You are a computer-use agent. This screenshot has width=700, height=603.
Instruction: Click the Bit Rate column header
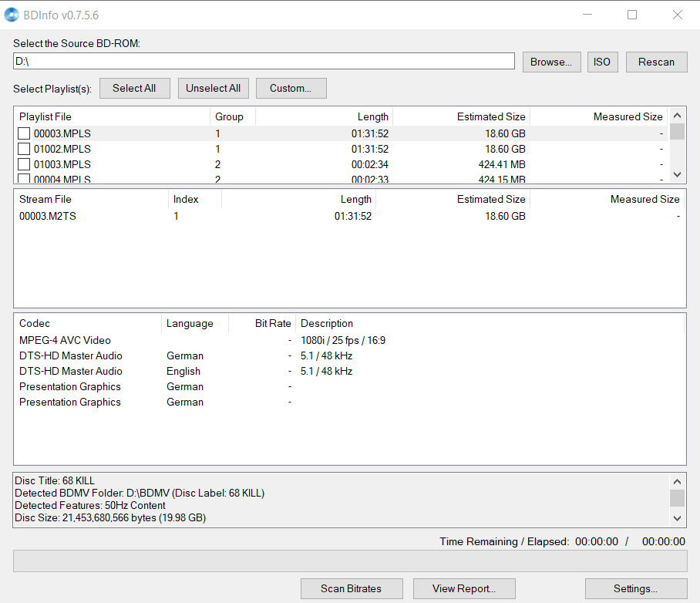coord(261,323)
